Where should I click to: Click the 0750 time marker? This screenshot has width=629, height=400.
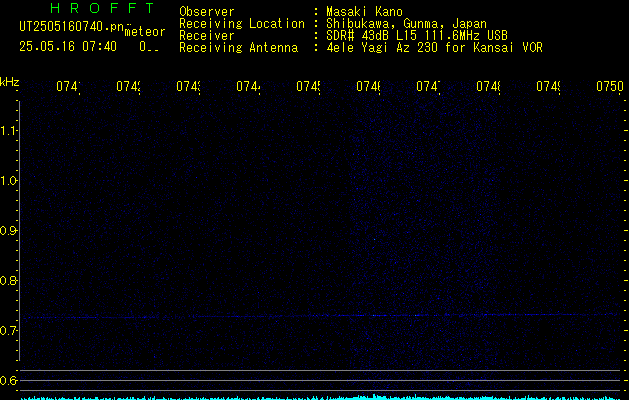point(610,86)
